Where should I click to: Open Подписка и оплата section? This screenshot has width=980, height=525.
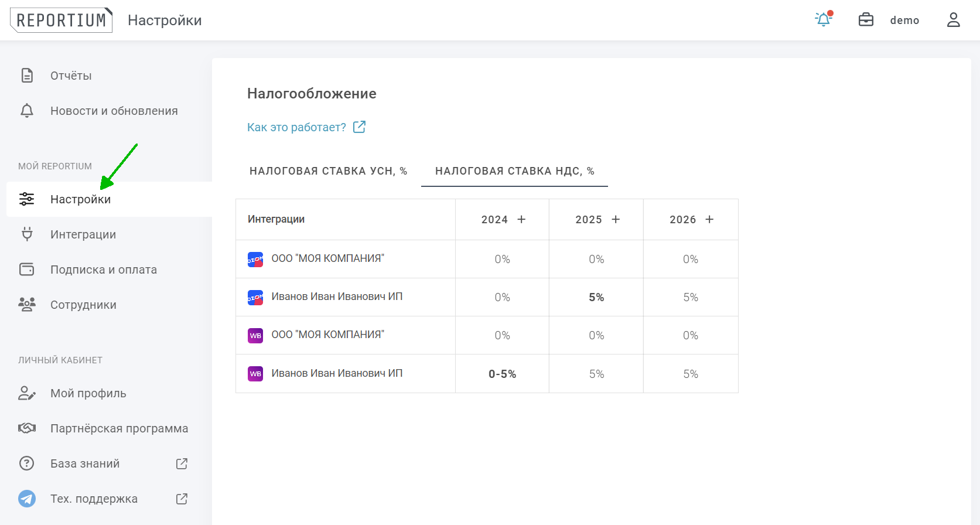[x=104, y=270]
